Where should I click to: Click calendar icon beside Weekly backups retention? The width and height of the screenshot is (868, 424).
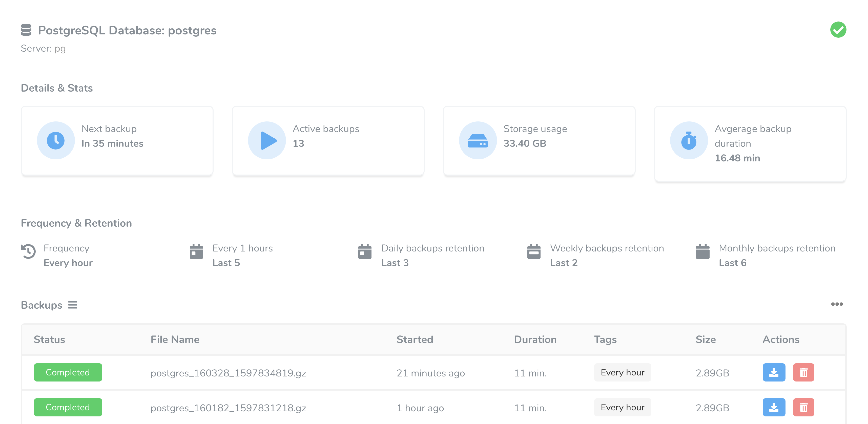[x=534, y=251]
